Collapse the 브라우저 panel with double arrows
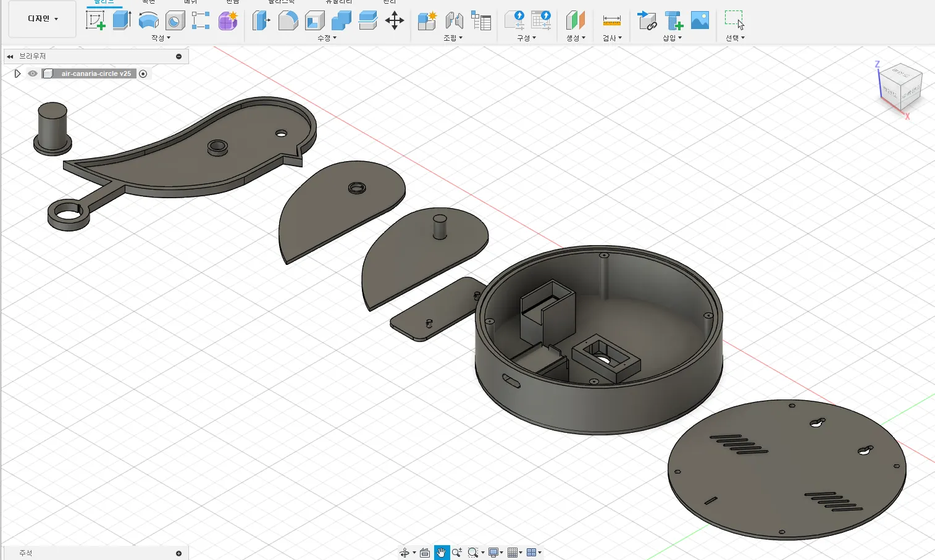The image size is (935, 560). (x=10, y=56)
